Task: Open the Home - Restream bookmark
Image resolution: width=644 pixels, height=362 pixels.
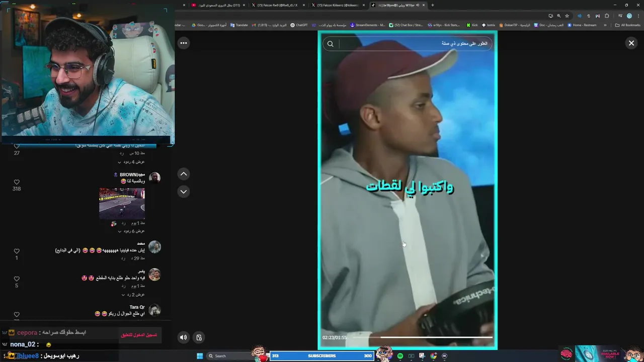Action: [582, 25]
